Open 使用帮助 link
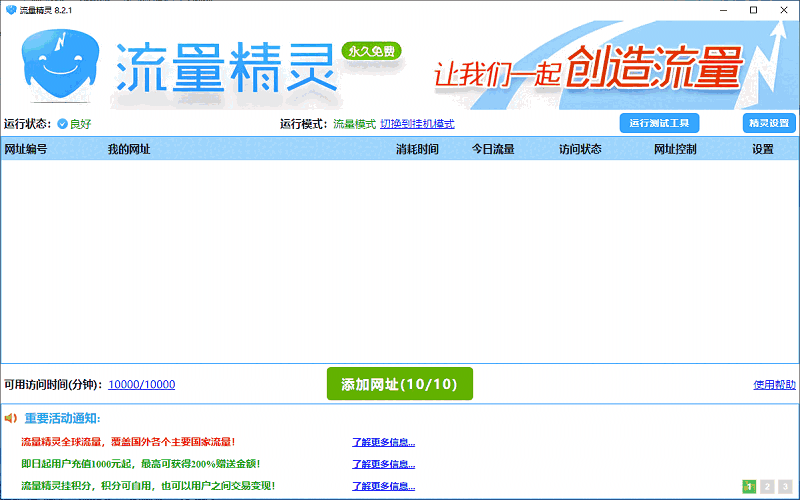The image size is (800, 500). 774,385
